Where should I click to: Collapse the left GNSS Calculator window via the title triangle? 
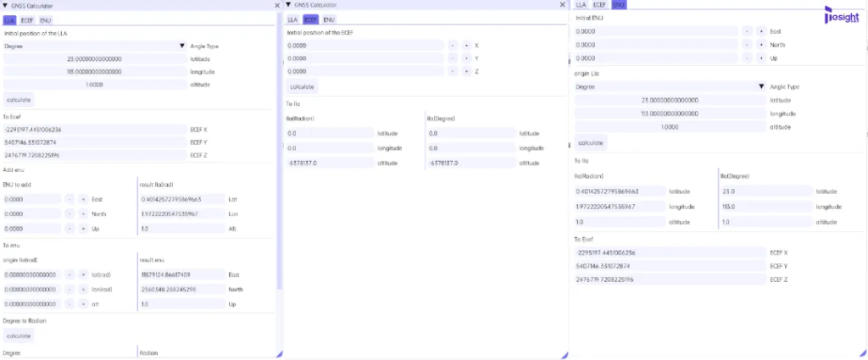(5, 6)
